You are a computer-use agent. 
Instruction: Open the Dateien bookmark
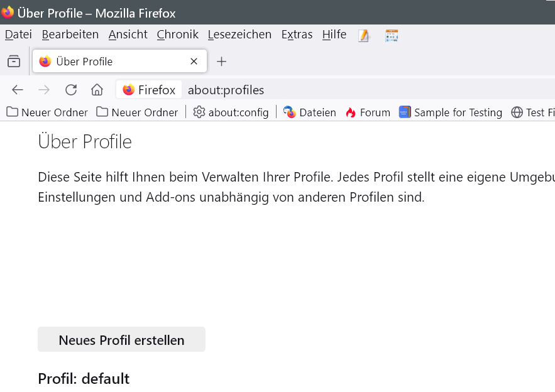[x=310, y=112]
